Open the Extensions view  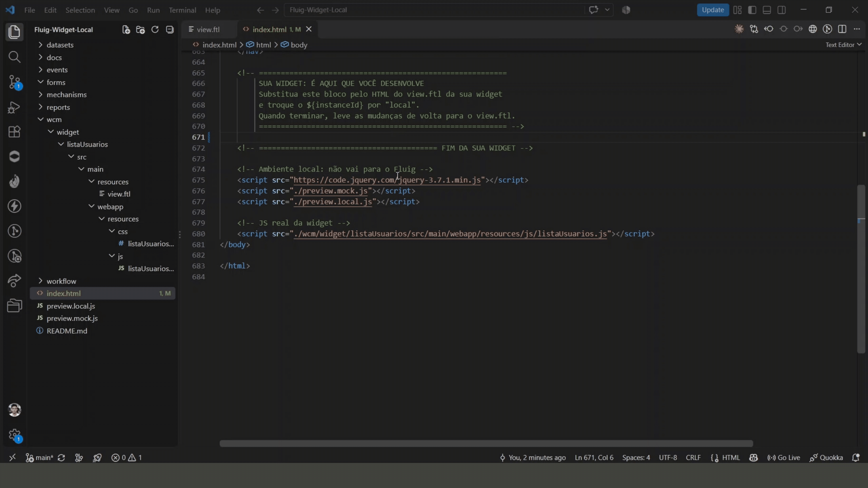14,132
